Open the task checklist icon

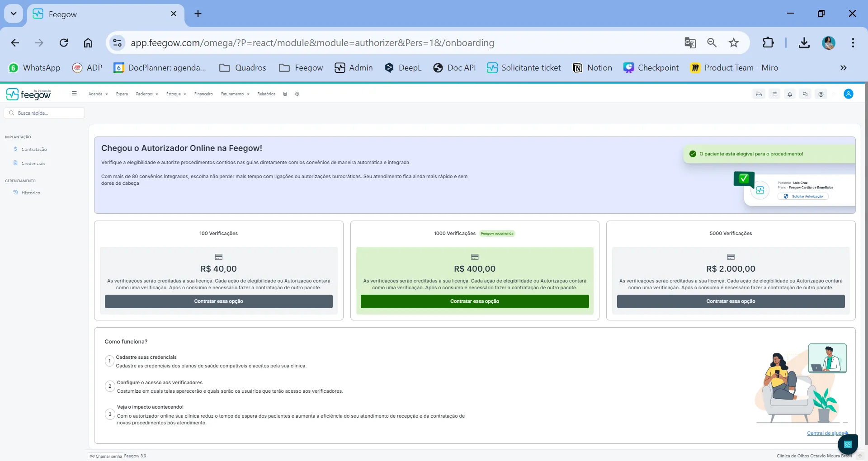(x=774, y=94)
